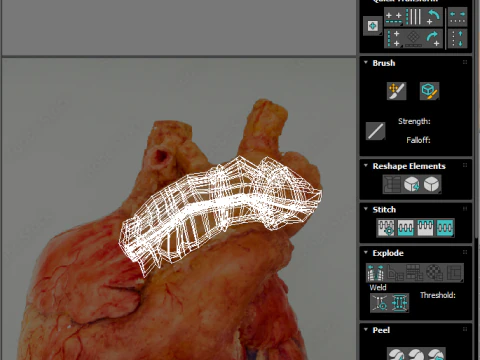Viewport: 480px width, 360px height.
Task: Click Relax Until Flat in Reshape Elements
Action: [x=412, y=184]
